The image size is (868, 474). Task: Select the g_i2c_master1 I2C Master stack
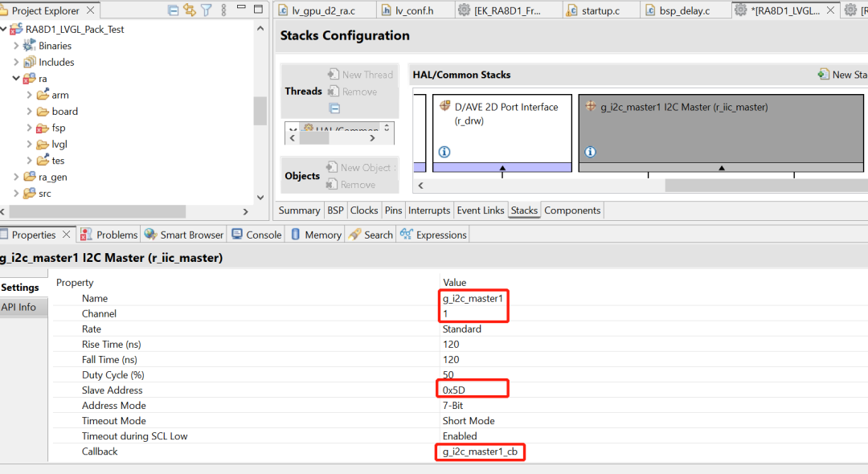coord(721,133)
